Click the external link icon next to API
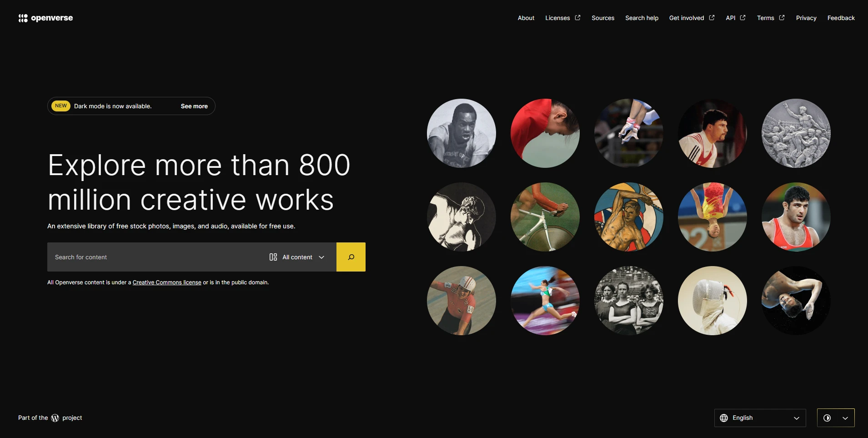The image size is (868, 438). click(x=743, y=17)
